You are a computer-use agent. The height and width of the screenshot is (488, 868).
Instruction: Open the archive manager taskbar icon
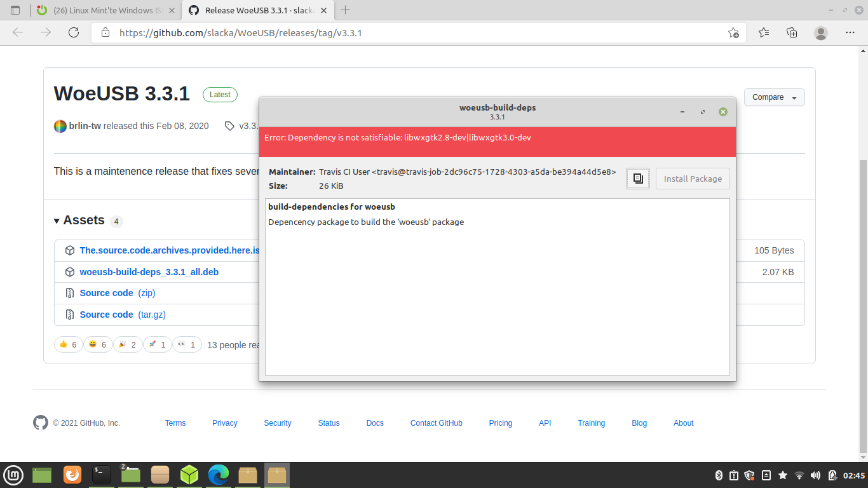tap(160, 475)
